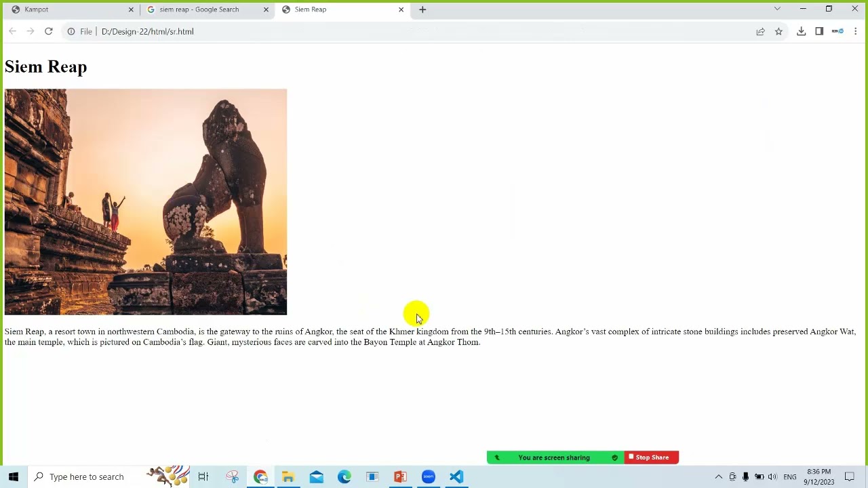Share this page from address bar
This screenshot has width=868, height=488.
pyautogui.click(x=760, y=31)
